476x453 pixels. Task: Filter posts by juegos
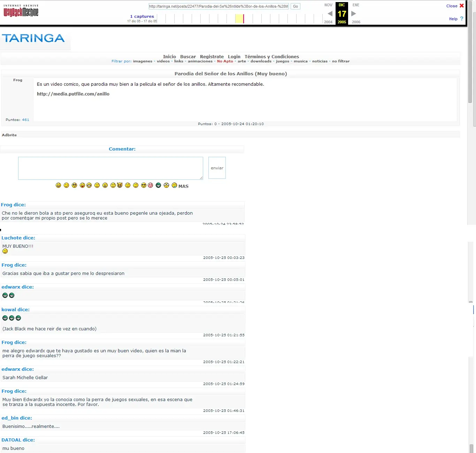point(283,61)
